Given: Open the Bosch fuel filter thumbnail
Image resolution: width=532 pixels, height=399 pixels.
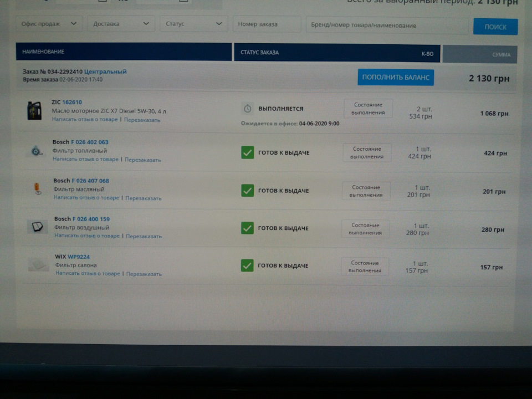Looking at the screenshot, I should tap(37, 151).
